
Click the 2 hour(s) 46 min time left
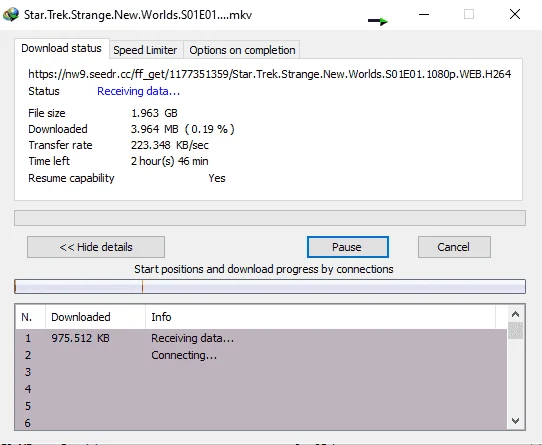click(169, 161)
